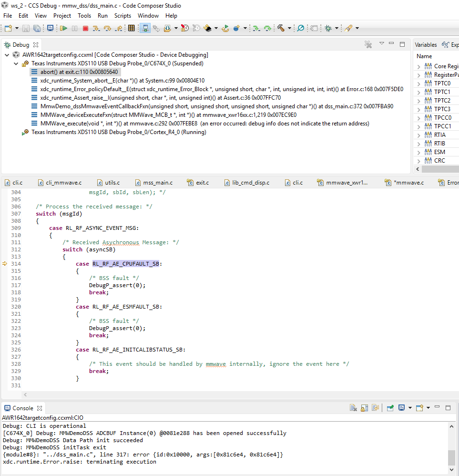Suspend execution with the pause button

[x=75, y=28]
